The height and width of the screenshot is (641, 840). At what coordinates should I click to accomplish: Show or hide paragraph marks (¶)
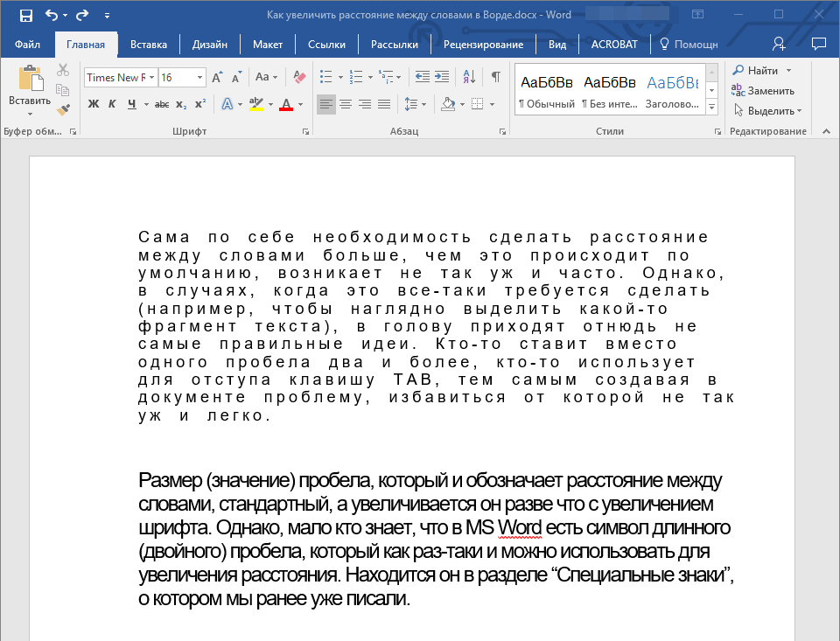495,77
